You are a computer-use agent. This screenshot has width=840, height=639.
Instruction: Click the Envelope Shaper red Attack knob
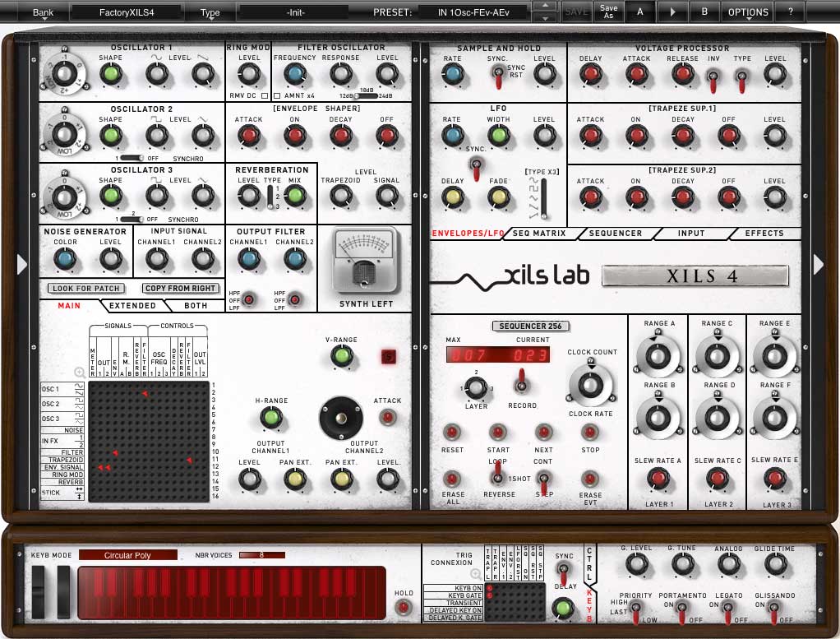tap(248, 136)
